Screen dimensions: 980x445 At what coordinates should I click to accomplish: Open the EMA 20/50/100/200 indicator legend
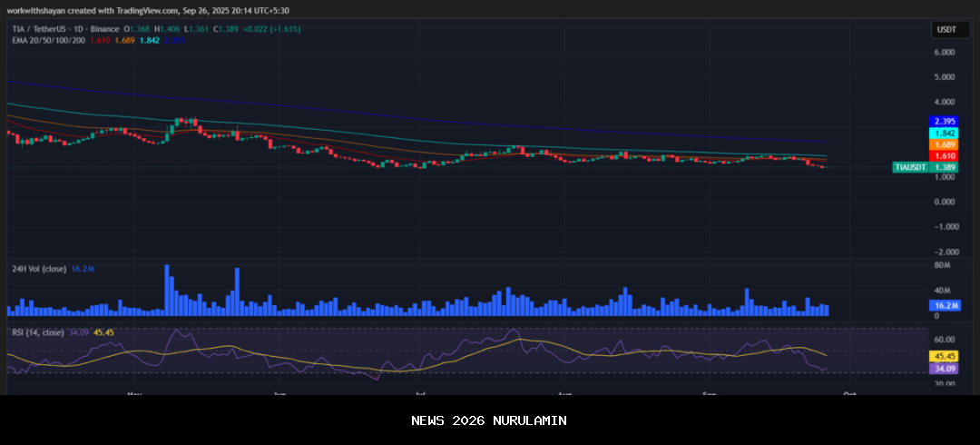point(48,40)
